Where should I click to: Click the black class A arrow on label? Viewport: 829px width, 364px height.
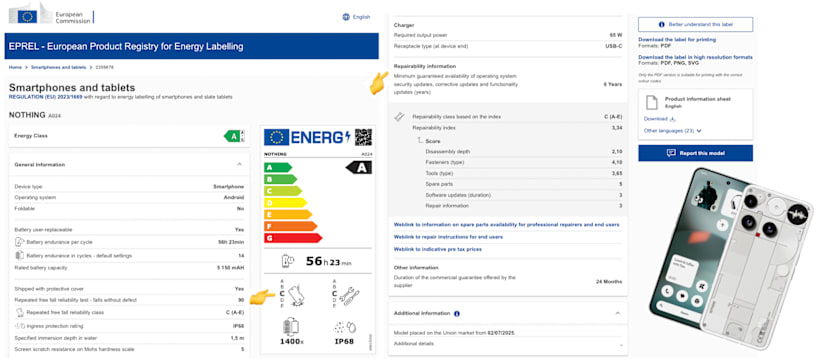pos(359,168)
